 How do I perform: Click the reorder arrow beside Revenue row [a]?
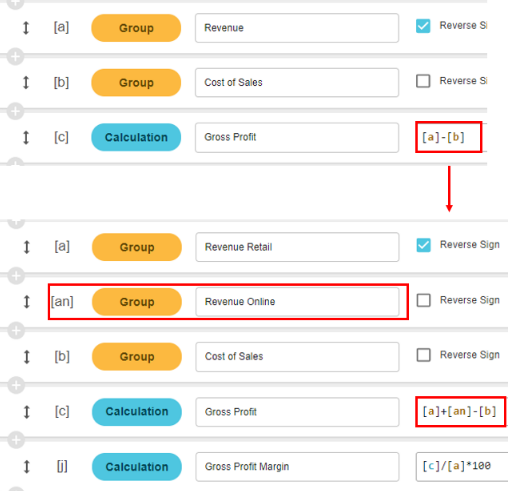pos(26,28)
